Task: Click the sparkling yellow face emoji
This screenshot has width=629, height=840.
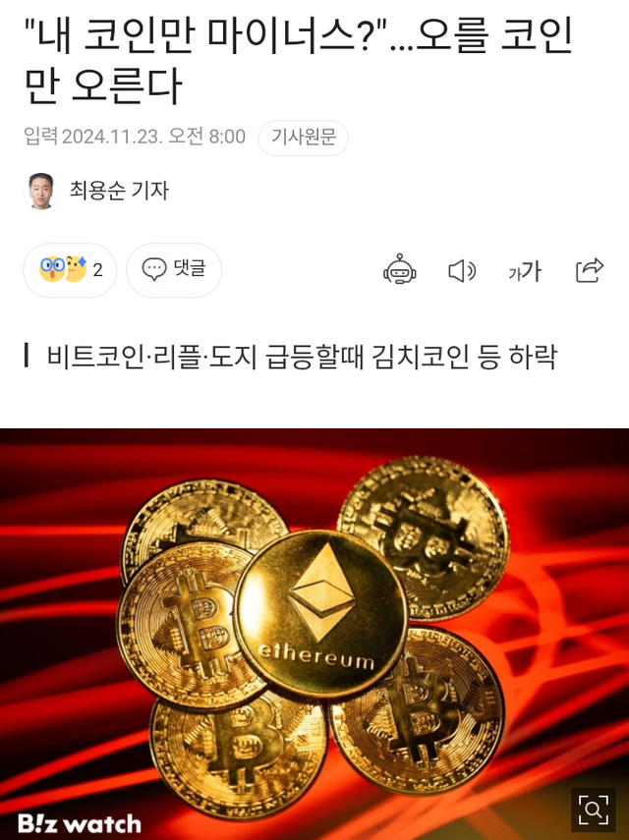Action: click(x=76, y=268)
